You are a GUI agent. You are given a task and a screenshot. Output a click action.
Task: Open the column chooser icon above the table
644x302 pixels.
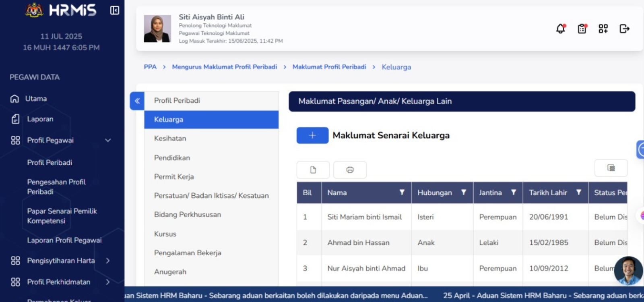(611, 168)
